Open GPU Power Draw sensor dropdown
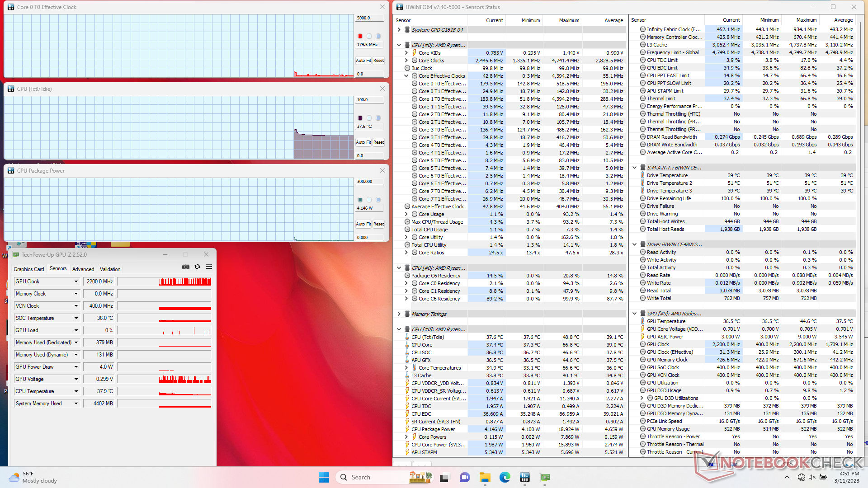This screenshot has width=868, height=488. click(76, 367)
